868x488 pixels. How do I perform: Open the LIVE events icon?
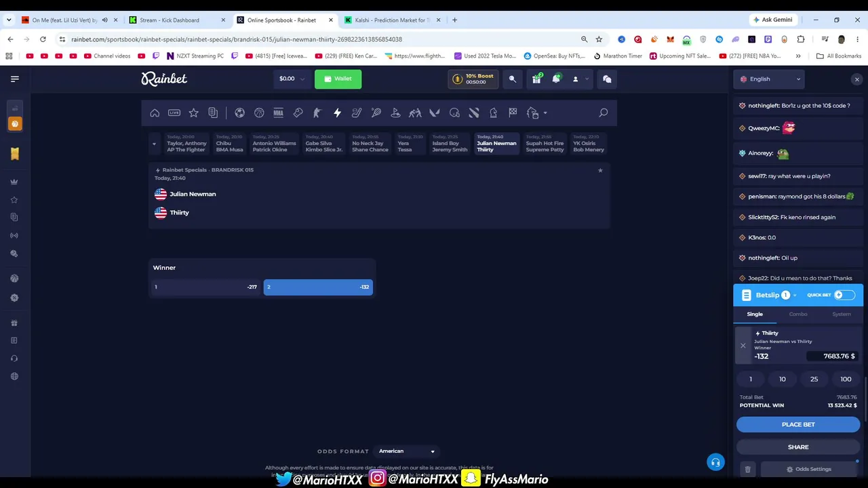174,113
